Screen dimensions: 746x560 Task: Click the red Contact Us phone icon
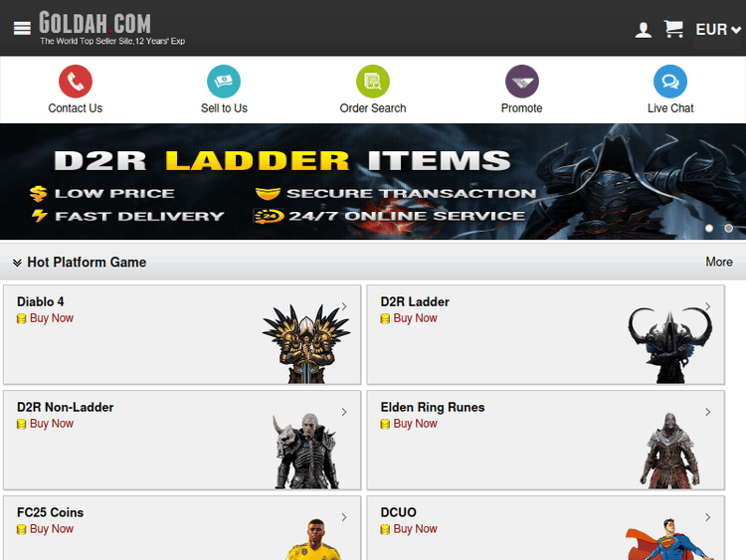tap(76, 82)
